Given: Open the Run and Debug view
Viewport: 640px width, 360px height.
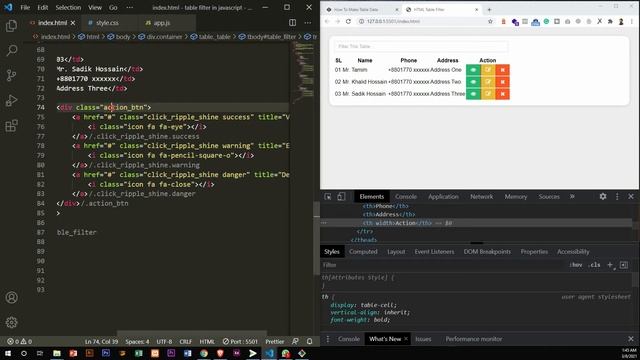Looking at the screenshot, I should (x=11, y=100).
